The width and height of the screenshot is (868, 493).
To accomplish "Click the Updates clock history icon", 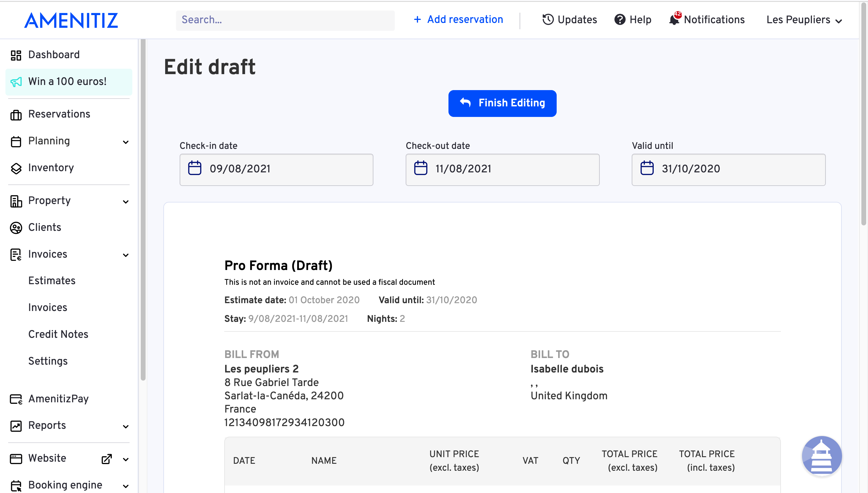I will tap(548, 20).
